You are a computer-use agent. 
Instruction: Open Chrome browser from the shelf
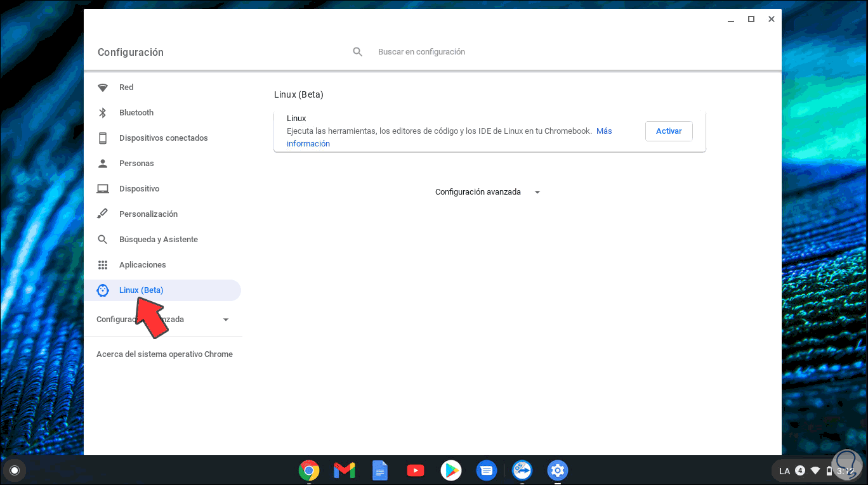click(x=309, y=470)
